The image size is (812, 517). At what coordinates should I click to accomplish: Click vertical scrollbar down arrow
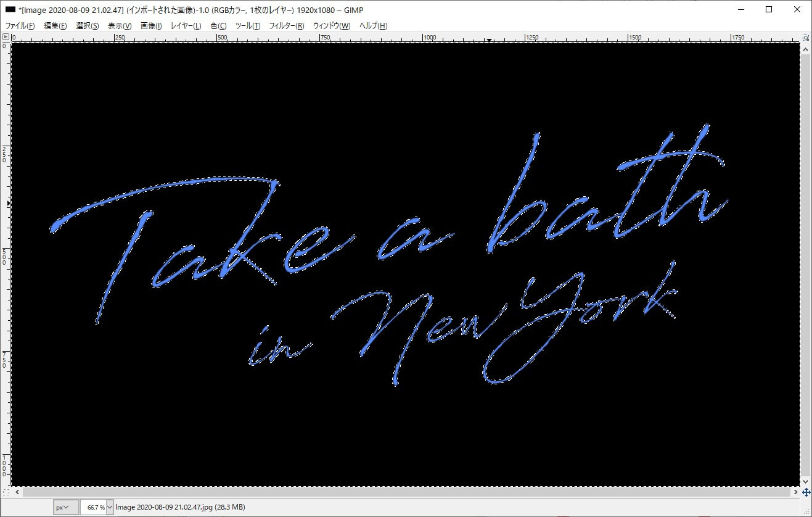(x=806, y=481)
